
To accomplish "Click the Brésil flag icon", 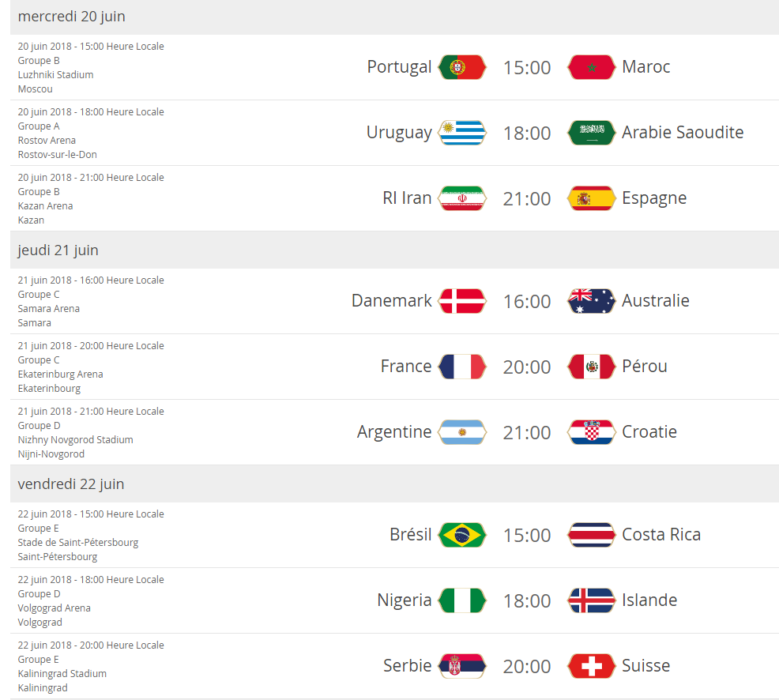I will tap(462, 535).
